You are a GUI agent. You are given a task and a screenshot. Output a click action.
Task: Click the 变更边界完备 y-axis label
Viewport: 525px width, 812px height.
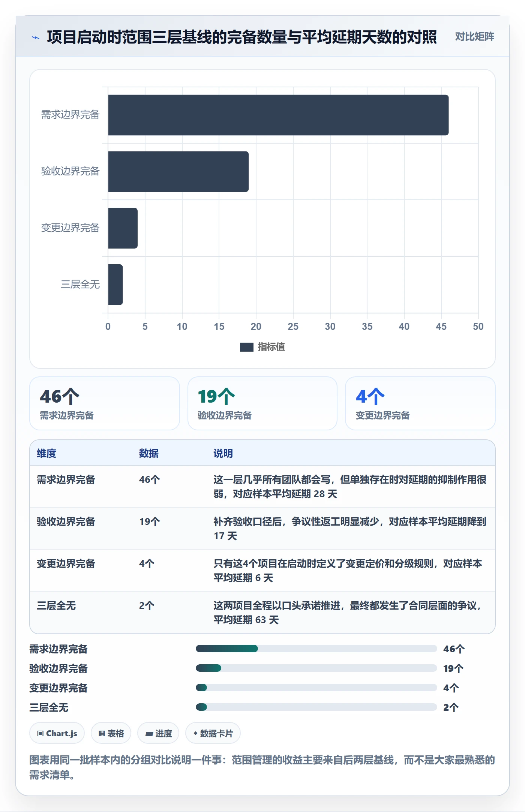pyautogui.click(x=70, y=228)
